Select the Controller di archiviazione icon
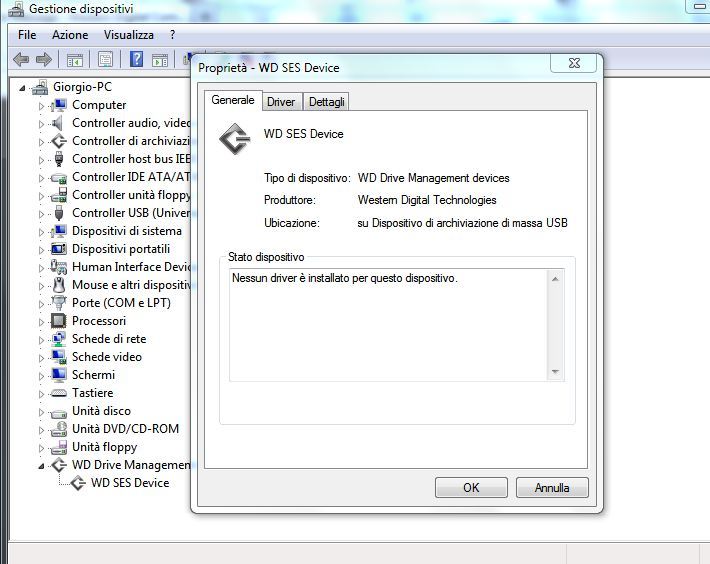The height and width of the screenshot is (564, 710). coord(59,141)
